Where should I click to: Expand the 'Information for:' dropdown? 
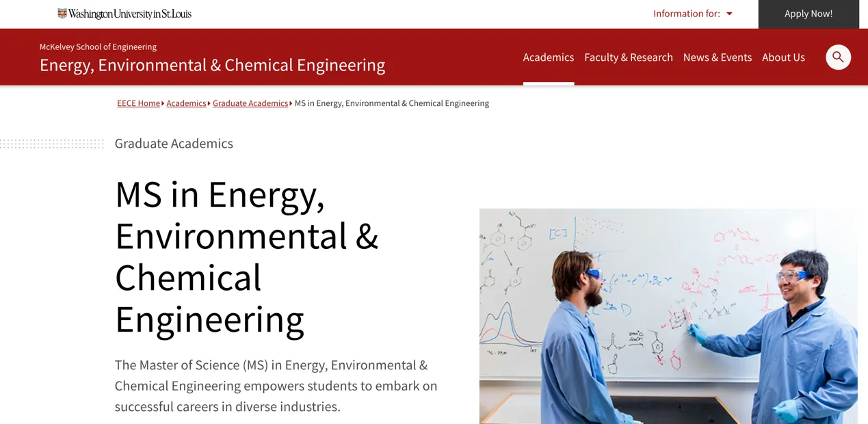(x=692, y=14)
